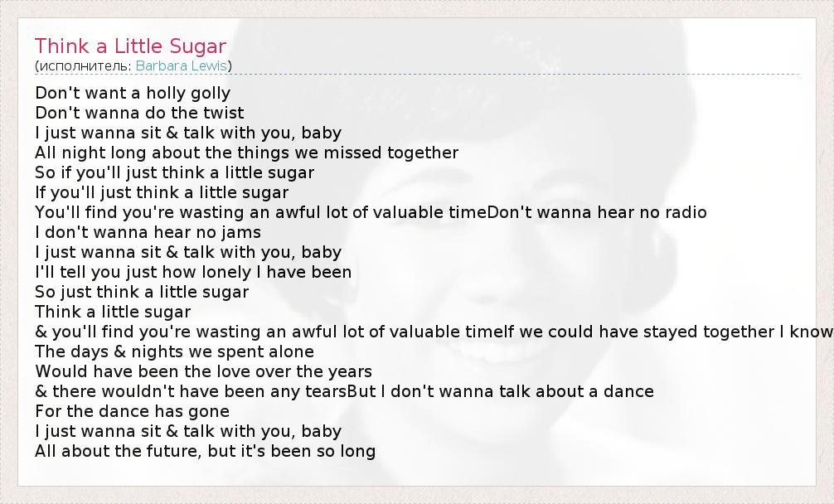This screenshot has width=834, height=504.
Task: Click the lyric "I don't wanna hear no jams"
Action: pyautogui.click(x=148, y=232)
